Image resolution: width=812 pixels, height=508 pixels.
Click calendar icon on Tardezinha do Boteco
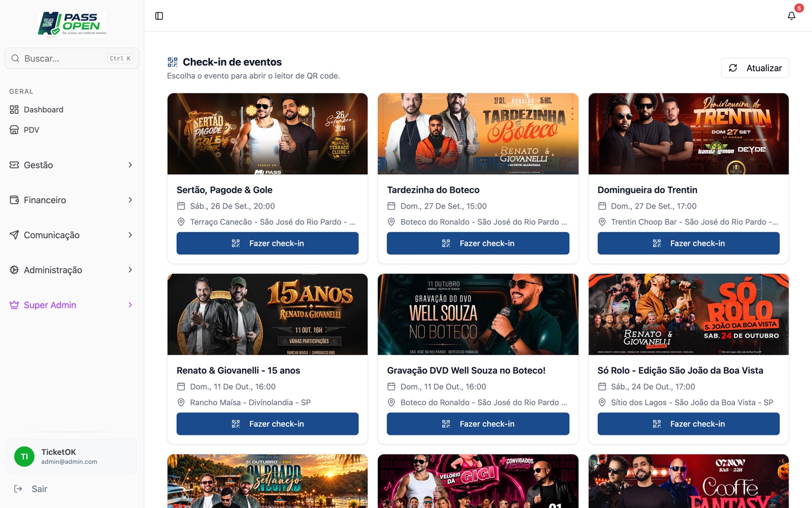pos(391,206)
